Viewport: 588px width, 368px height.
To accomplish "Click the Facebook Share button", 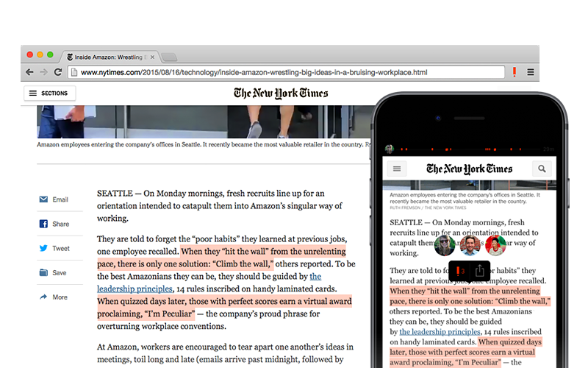I will (54, 224).
